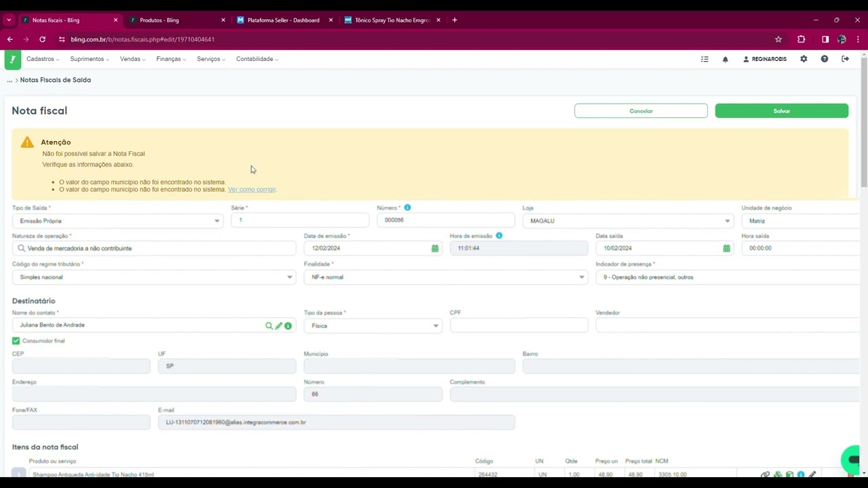Screen dimensions: 868x488
Task: Click the CEP input field
Action: tap(81, 366)
